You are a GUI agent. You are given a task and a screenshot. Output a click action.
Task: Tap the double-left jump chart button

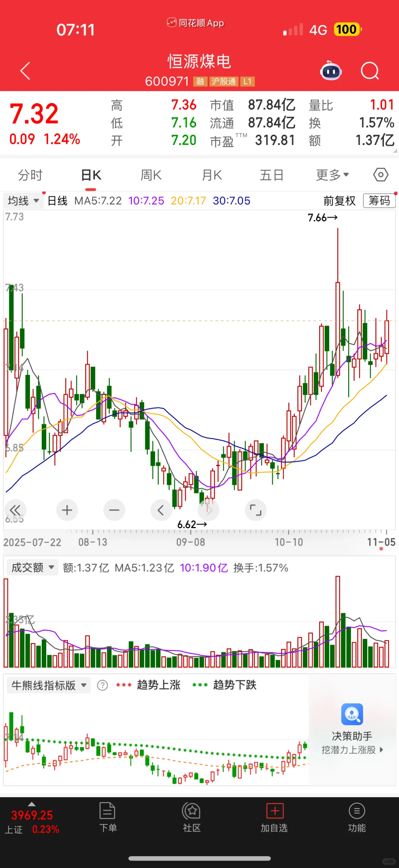tap(15, 510)
